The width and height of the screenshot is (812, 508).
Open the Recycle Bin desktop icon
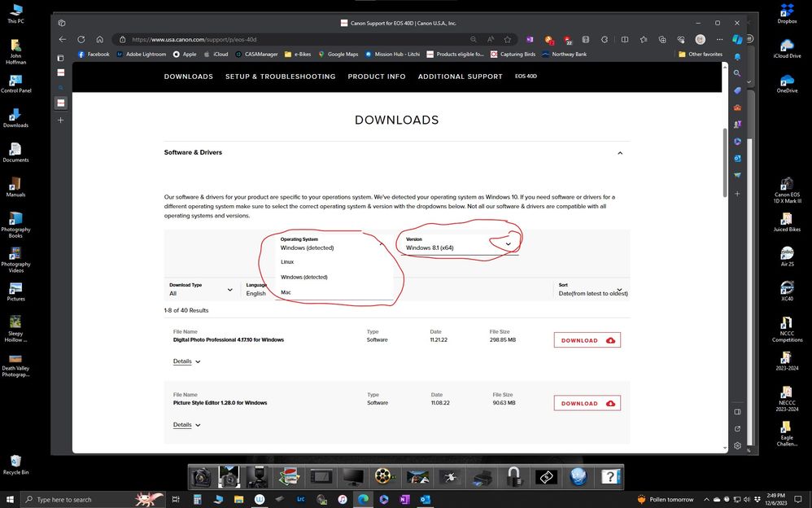point(15,463)
